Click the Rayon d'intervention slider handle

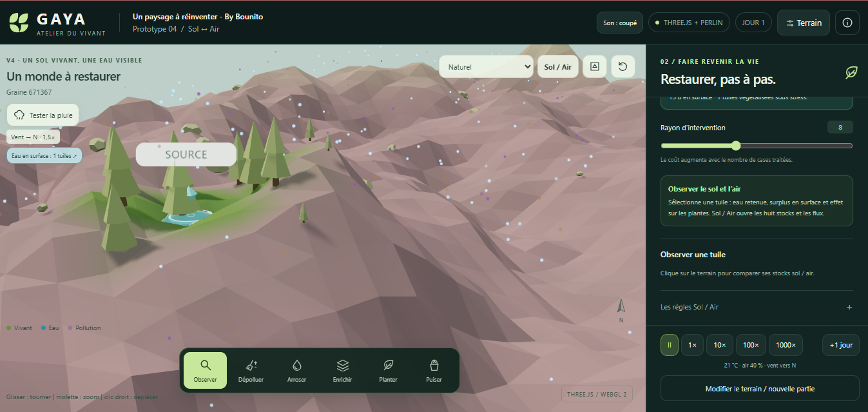(737, 146)
